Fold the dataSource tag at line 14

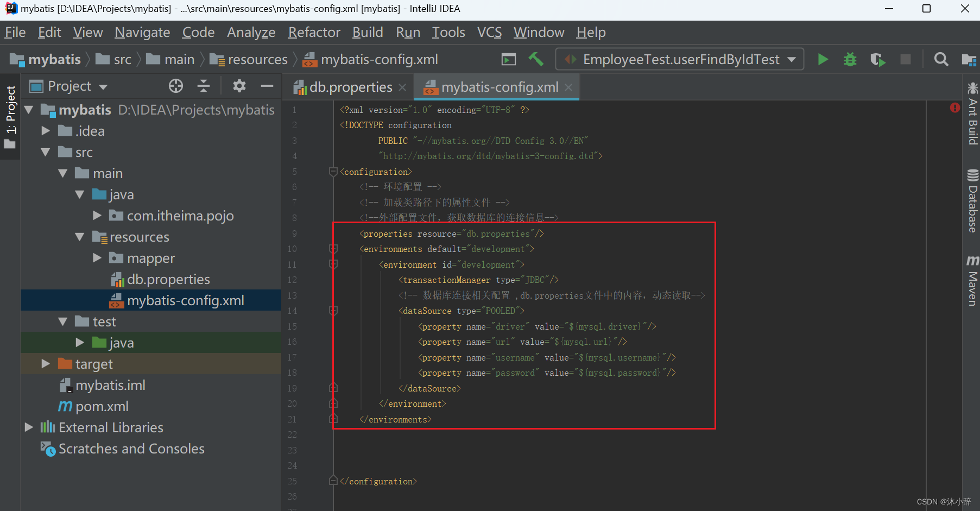(x=333, y=311)
